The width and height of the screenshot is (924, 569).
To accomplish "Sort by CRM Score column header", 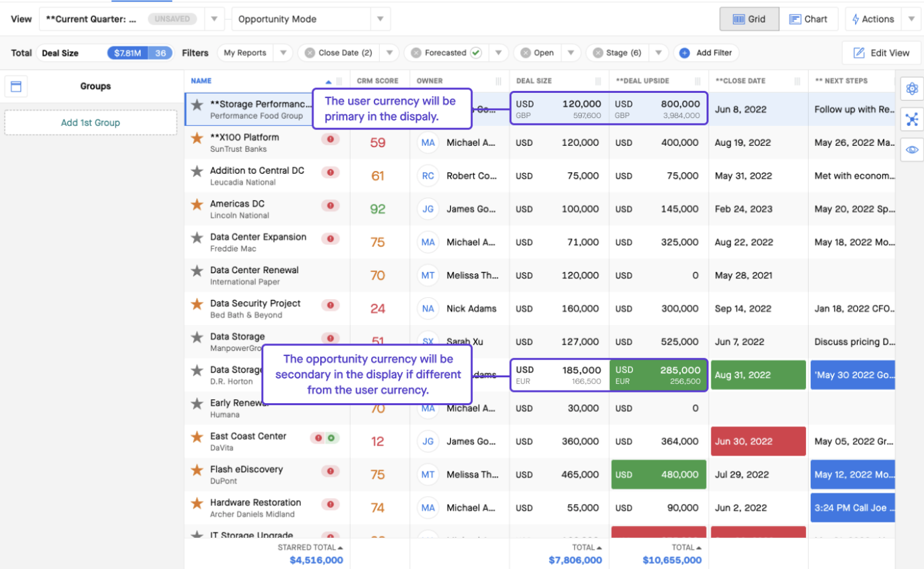I will click(x=378, y=81).
